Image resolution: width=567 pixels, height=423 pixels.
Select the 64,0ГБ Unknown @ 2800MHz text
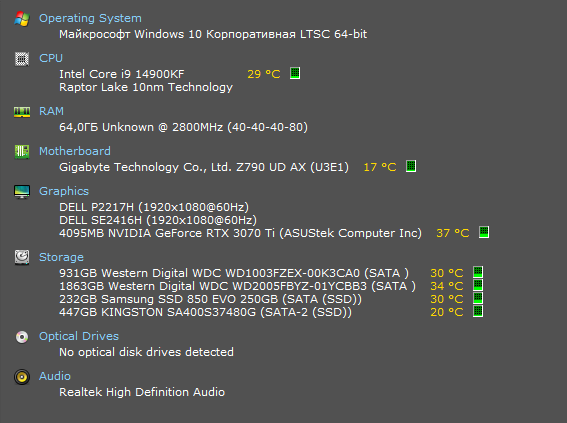(x=183, y=127)
